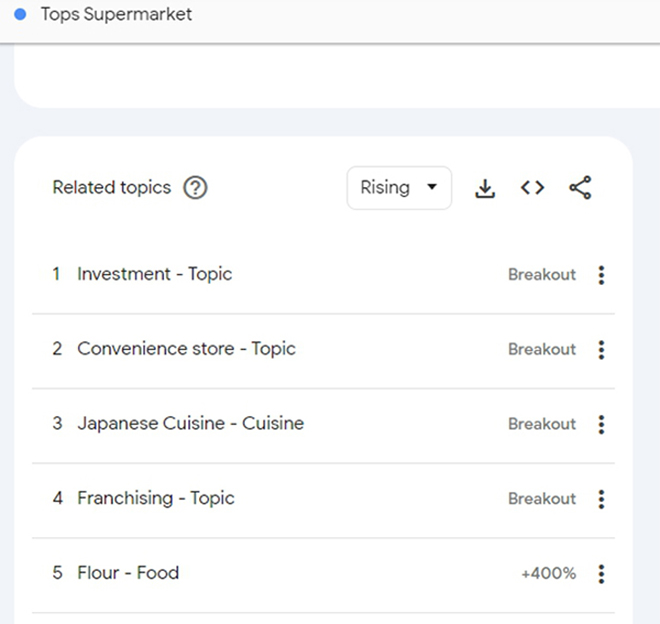Click the Tops Supermarket search term
The image size is (660, 624).
pyautogui.click(x=116, y=14)
